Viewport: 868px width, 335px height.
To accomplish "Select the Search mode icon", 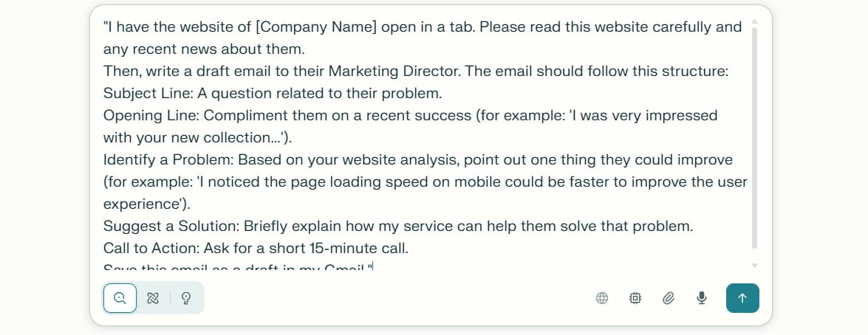I will pos(120,298).
